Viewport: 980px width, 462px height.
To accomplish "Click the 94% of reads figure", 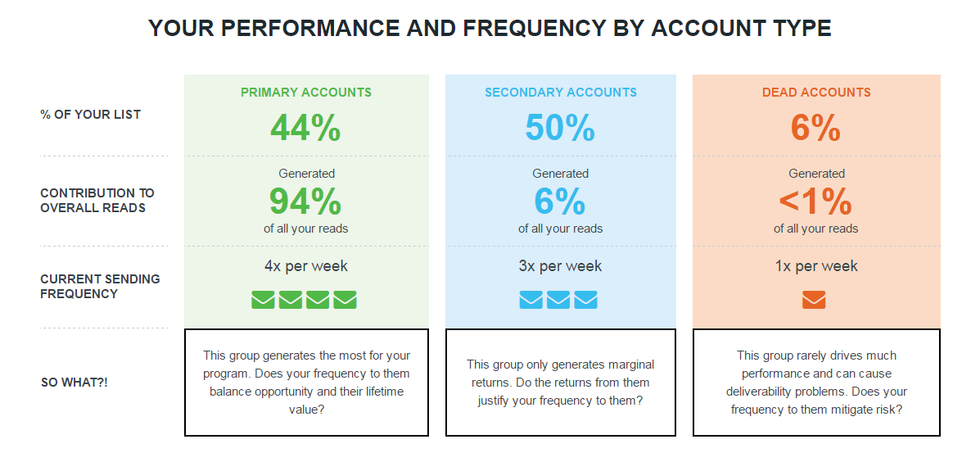I will (305, 202).
